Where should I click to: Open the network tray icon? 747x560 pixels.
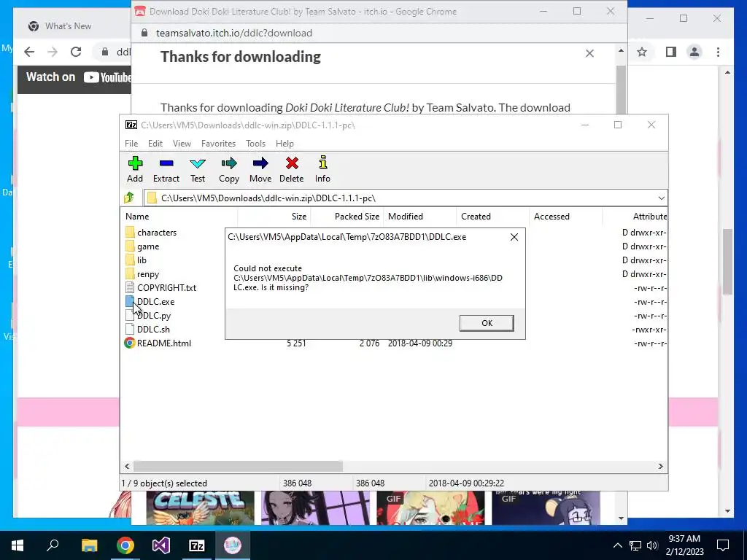[635, 545]
